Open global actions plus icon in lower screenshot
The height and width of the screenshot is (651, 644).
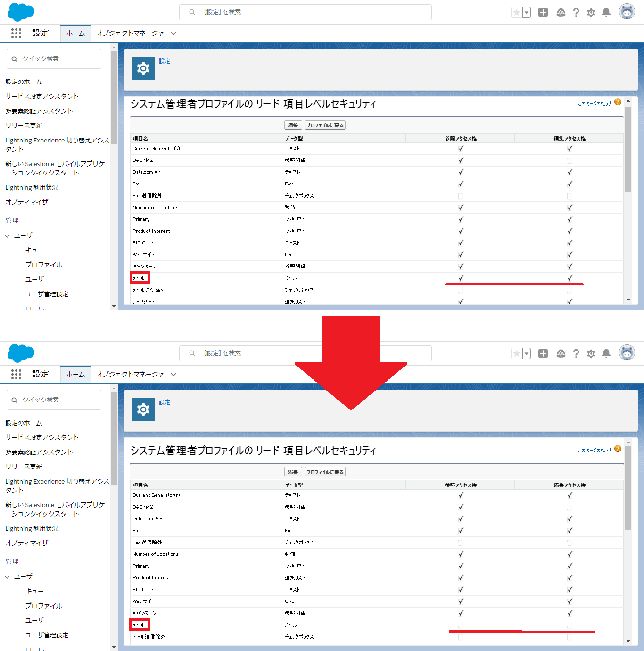[x=543, y=354]
